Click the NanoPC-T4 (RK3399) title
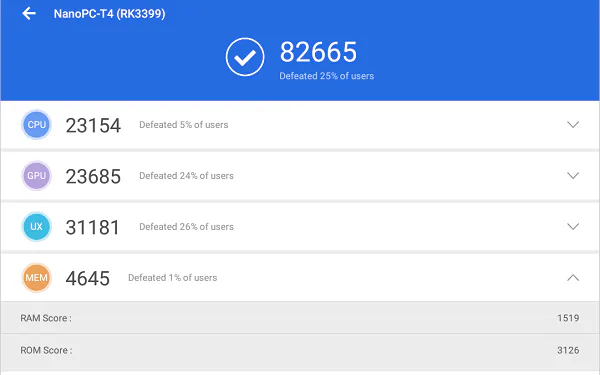This screenshot has width=600, height=375. (109, 14)
